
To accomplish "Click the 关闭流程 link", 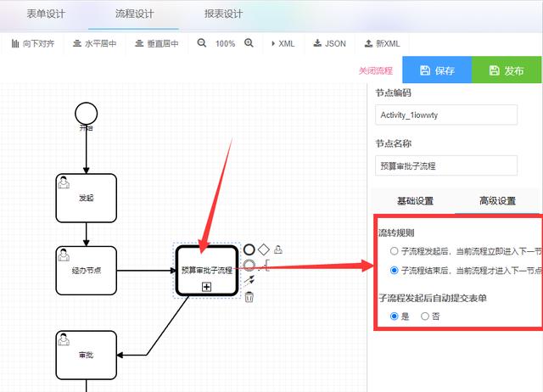I will (376, 70).
